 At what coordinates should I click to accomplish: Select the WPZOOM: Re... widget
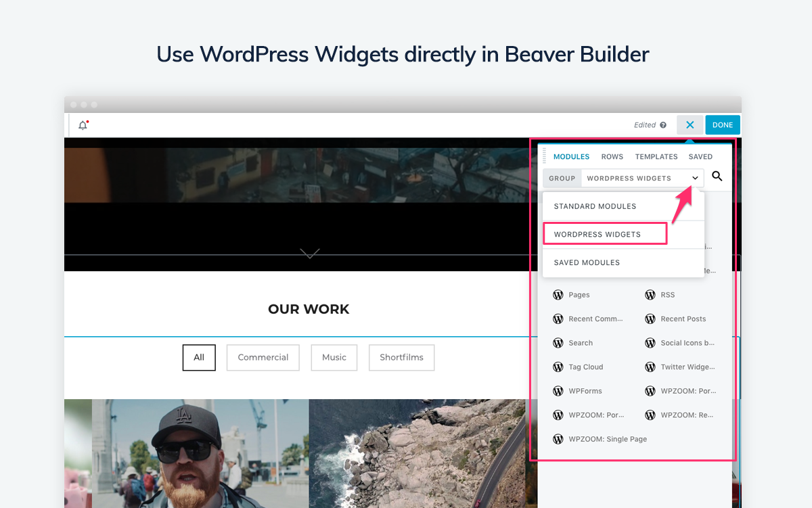pos(679,415)
